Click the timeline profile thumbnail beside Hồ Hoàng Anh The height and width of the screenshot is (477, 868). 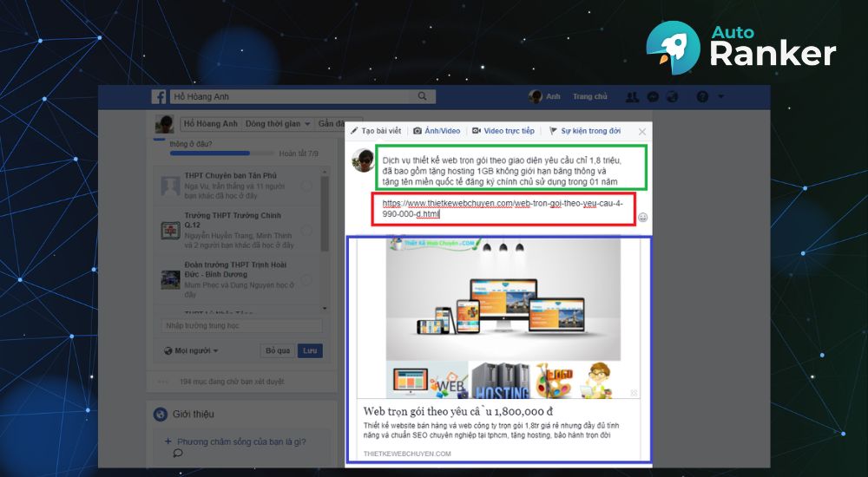(164, 125)
